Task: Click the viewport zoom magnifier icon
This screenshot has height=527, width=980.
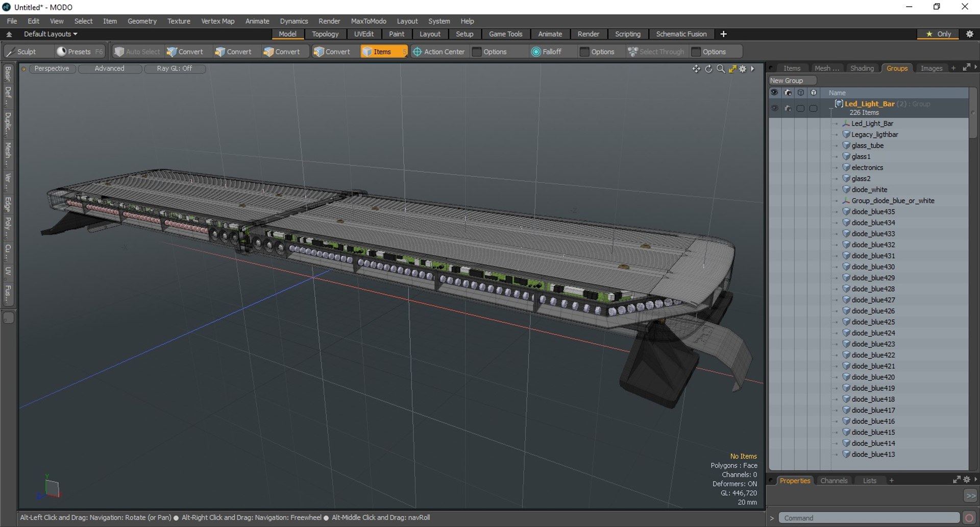Action: (721, 69)
